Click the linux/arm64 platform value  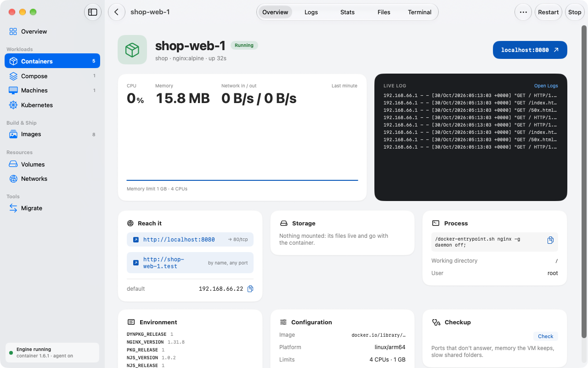[390, 347]
